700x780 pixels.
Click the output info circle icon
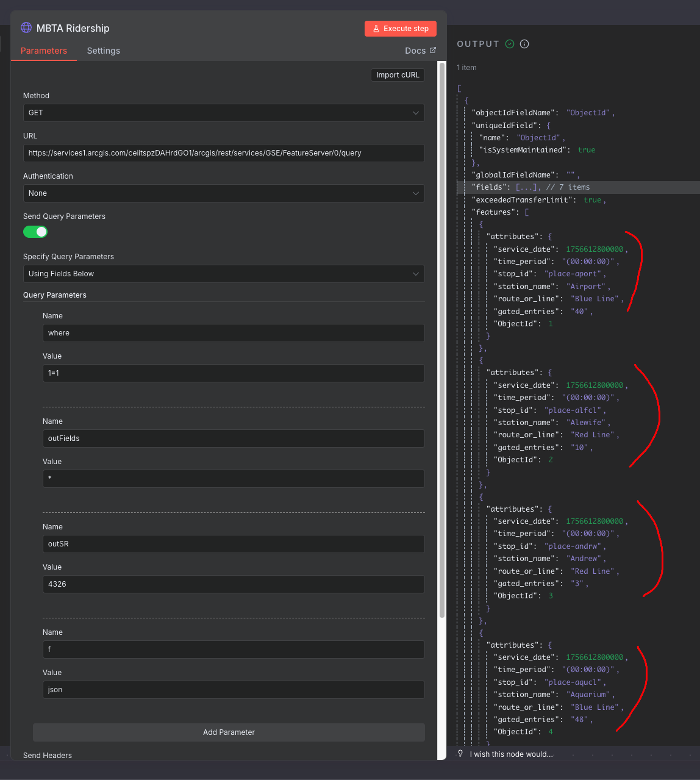(524, 44)
